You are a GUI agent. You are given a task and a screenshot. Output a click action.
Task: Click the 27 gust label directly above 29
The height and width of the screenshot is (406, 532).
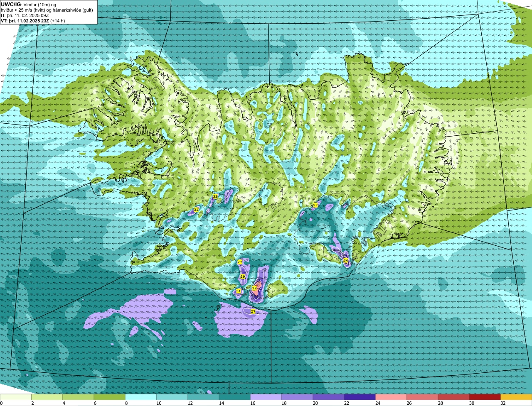coord(240,262)
